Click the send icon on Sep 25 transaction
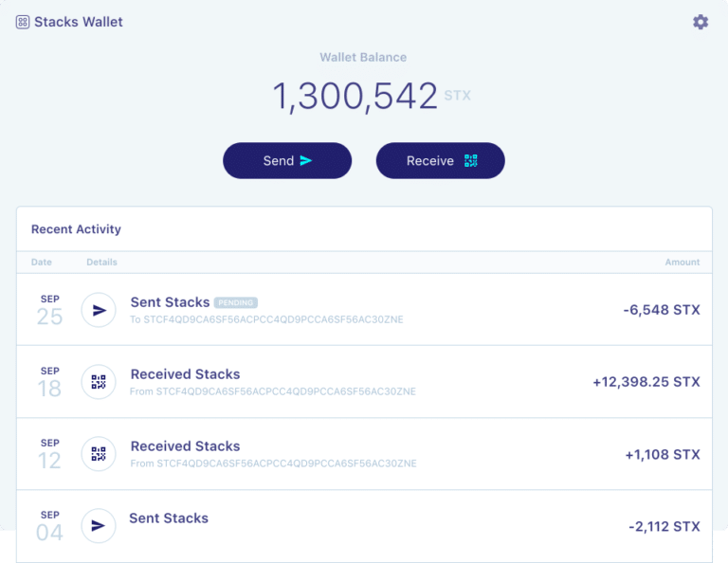The width and height of the screenshot is (728, 563). click(x=99, y=310)
